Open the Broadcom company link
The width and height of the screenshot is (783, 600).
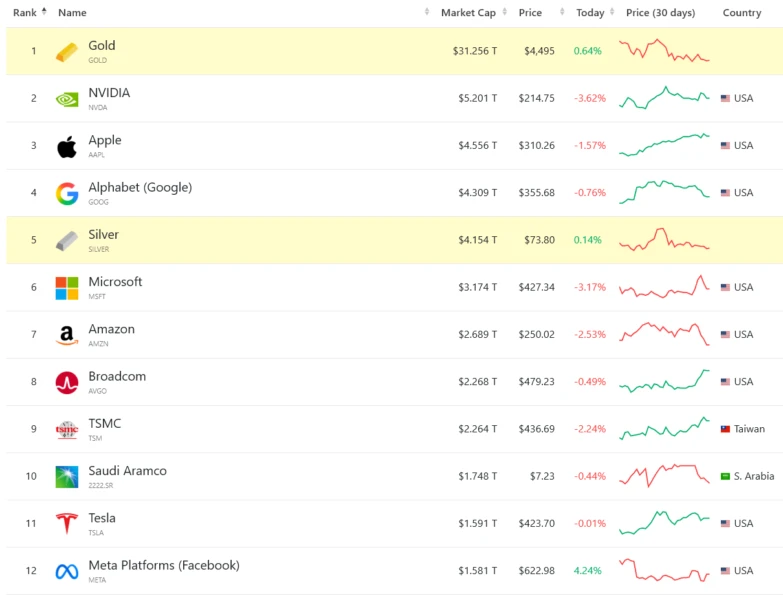click(117, 376)
